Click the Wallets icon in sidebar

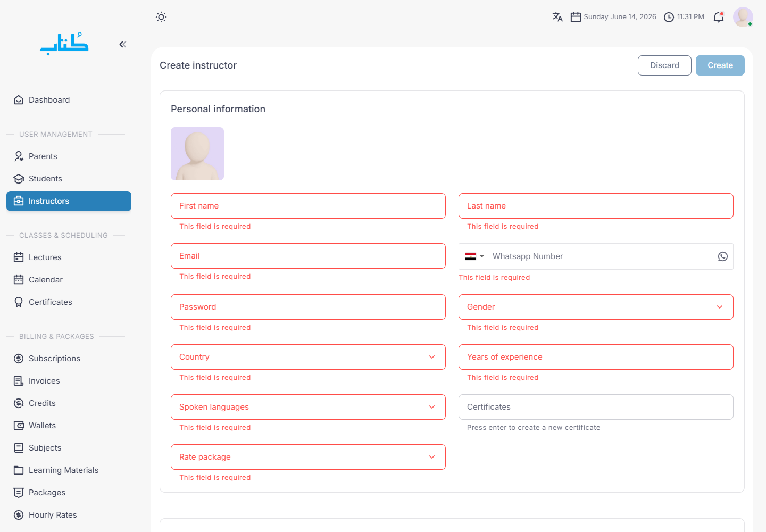[x=19, y=426]
